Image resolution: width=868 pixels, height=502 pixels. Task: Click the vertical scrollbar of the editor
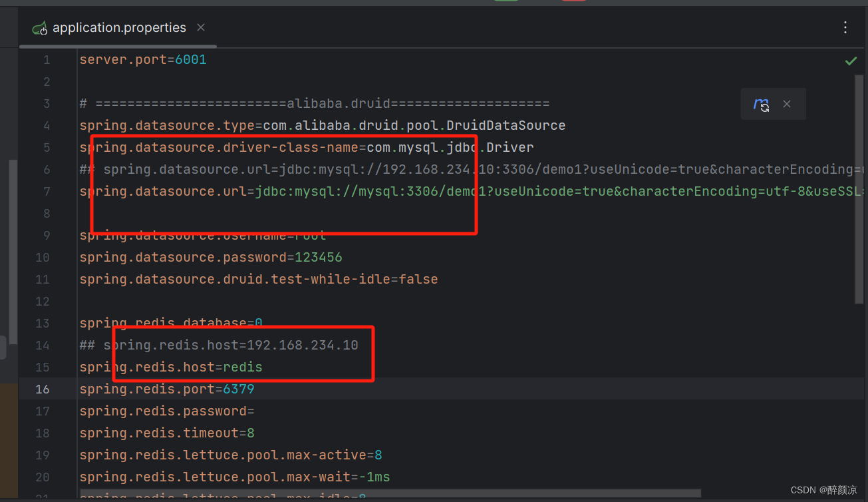(x=859, y=190)
